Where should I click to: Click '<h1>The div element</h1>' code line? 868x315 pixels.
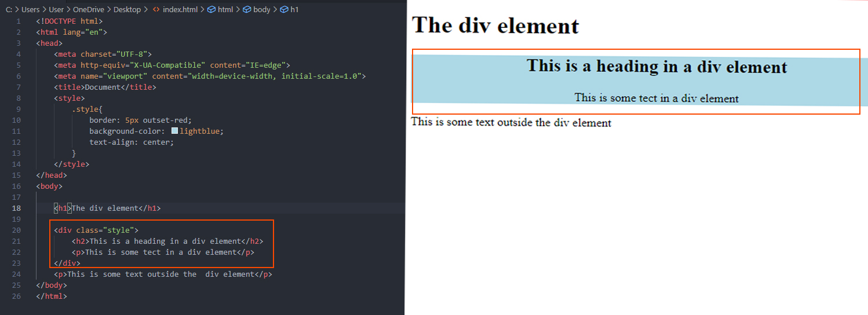tap(107, 208)
